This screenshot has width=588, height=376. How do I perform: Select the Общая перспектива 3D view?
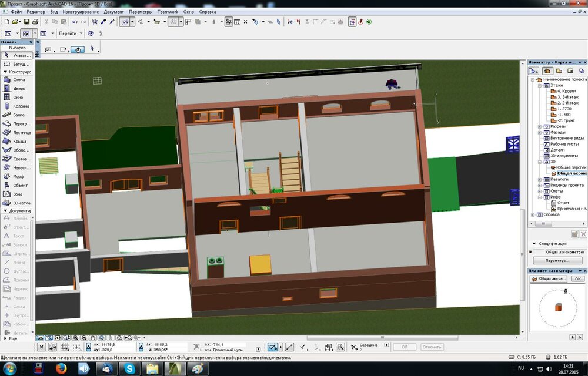click(572, 167)
